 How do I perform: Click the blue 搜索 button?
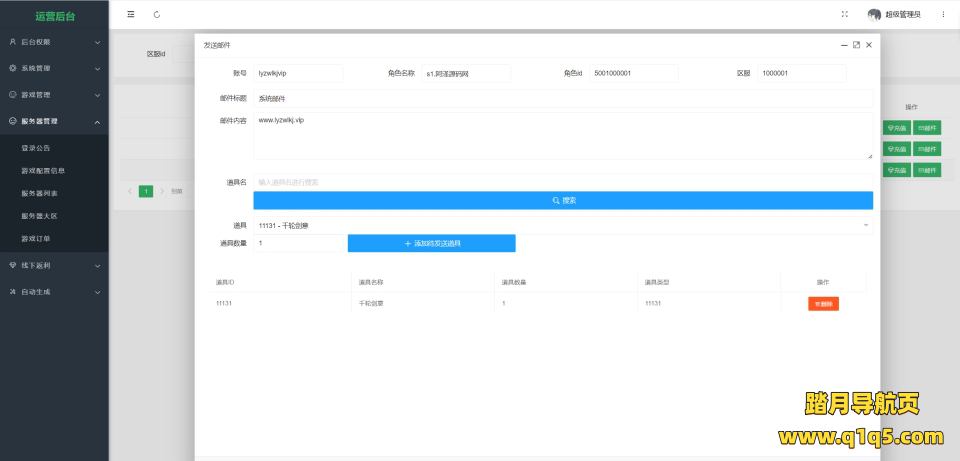562,200
